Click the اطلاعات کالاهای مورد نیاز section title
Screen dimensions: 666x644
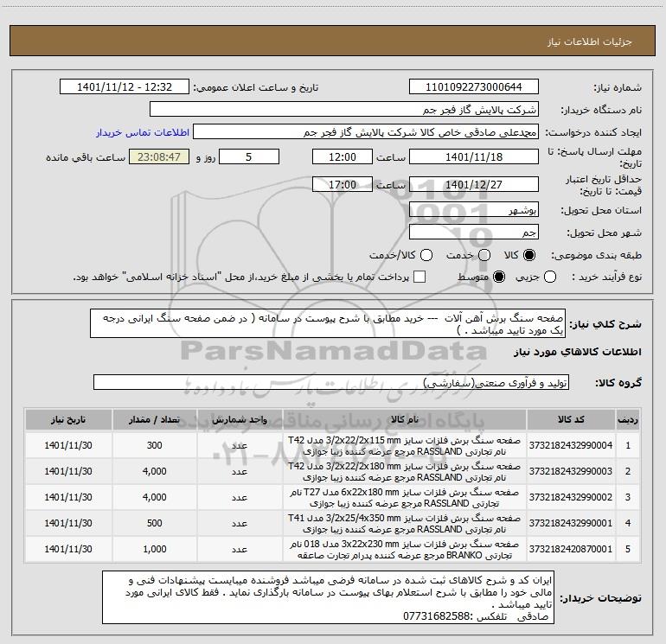[577, 353]
